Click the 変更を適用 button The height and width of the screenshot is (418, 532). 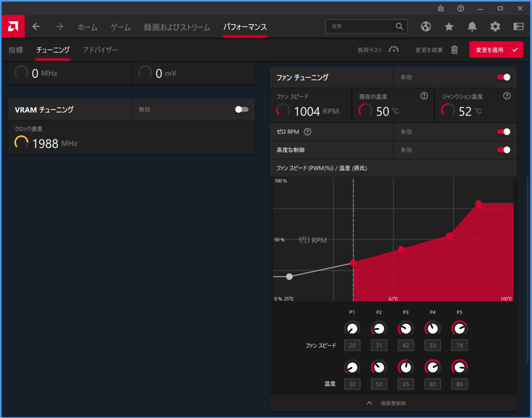tap(496, 50)
